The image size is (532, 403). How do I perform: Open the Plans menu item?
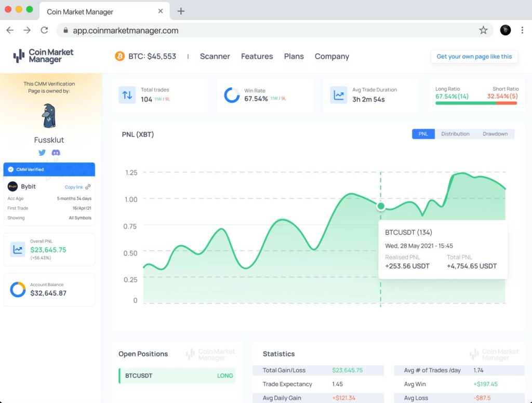coord(294,56)
